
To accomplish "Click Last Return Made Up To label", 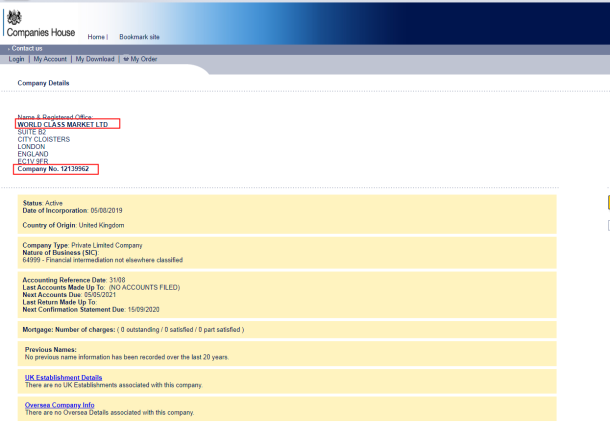I will (60, 302).
